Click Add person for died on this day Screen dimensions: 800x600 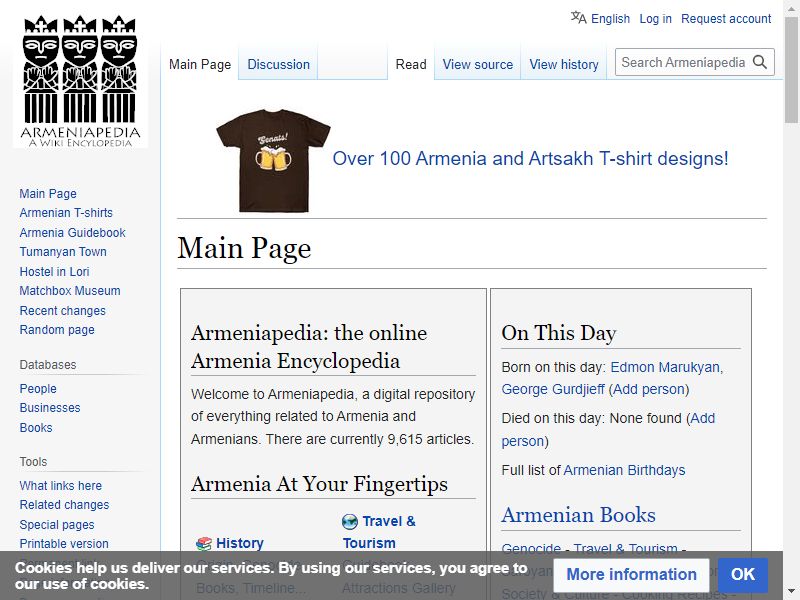608,430
